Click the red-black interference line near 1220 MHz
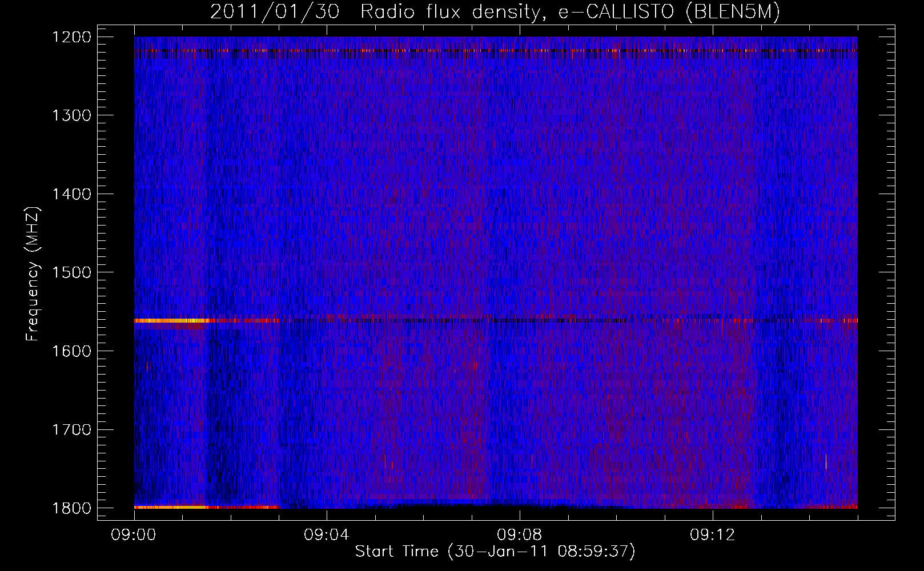 coord(496,51)
